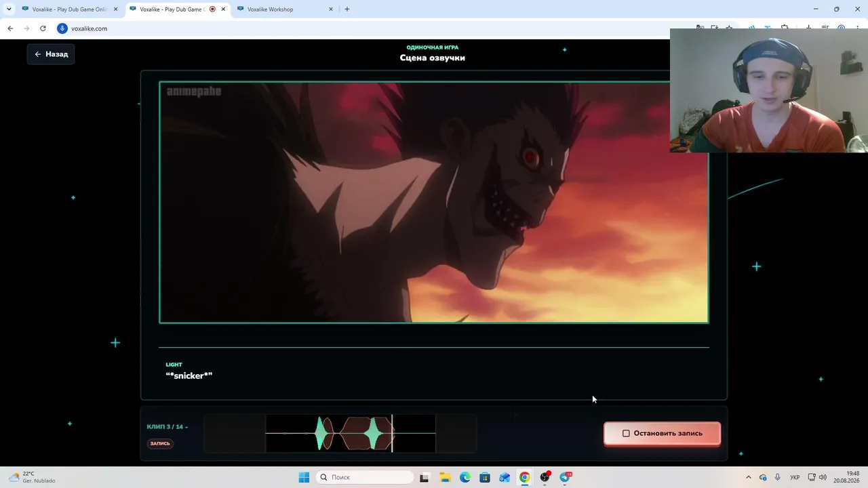
Task: Open File Explorer from the taskbar
Action: pos(445,477)
